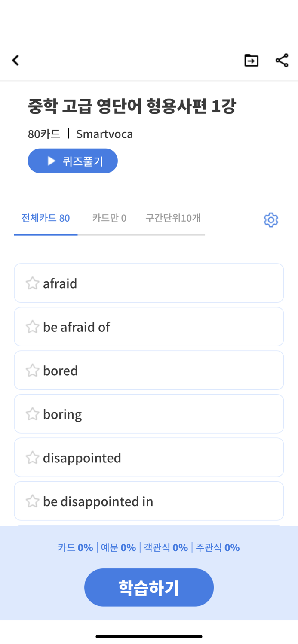Switch to the 카드만 0 tab
The image size is (298, 644).
tap(109, 218)
